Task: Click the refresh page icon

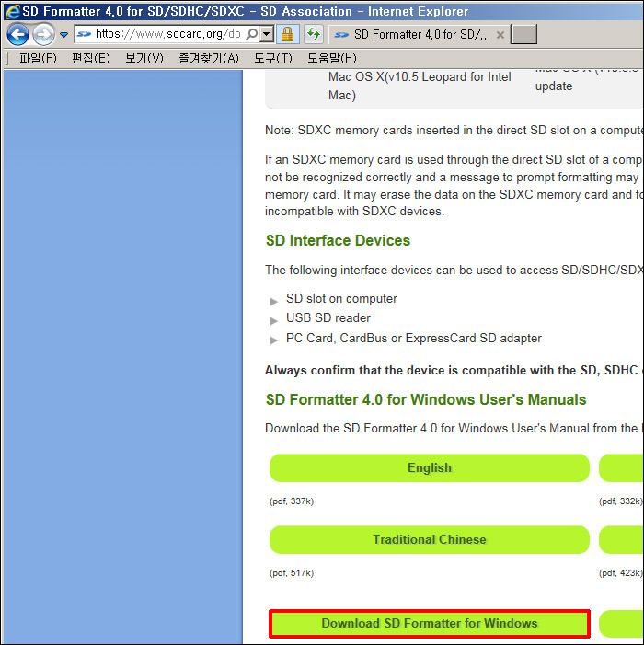Action: pyautogui.click(x=314, y=34)
